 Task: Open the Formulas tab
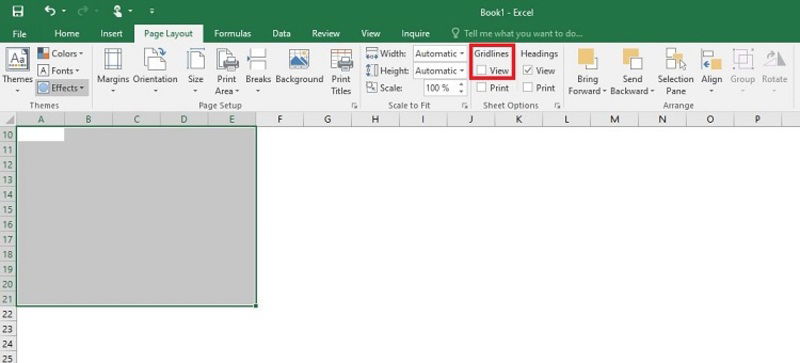[x=232, y=34]
